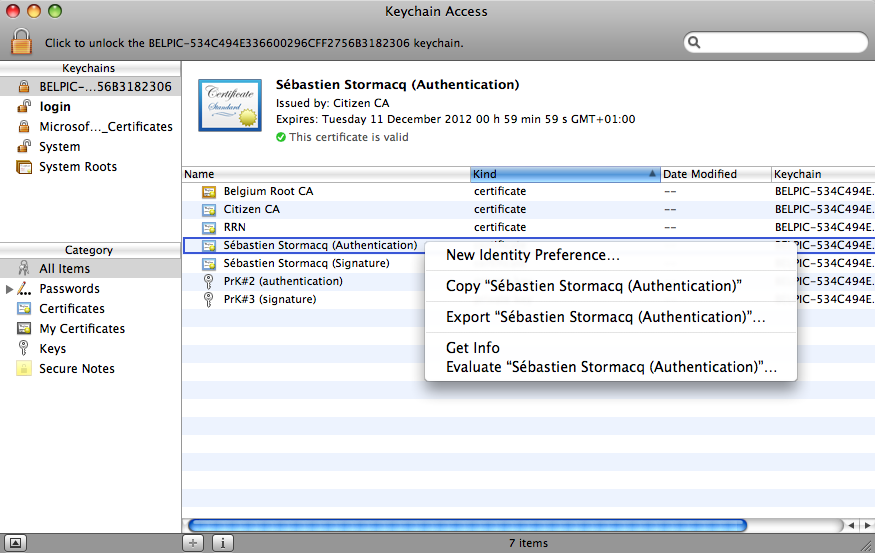Click the PrK#2 (authentication) key icon
Image resolution: width=875 pixels, height=553 pixels.
pos(208,281)
